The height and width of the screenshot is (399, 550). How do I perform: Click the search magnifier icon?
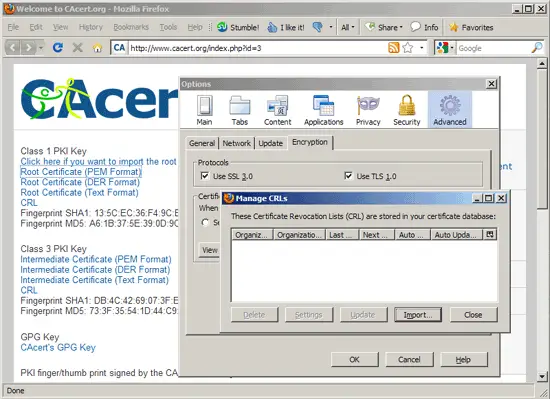537,48
